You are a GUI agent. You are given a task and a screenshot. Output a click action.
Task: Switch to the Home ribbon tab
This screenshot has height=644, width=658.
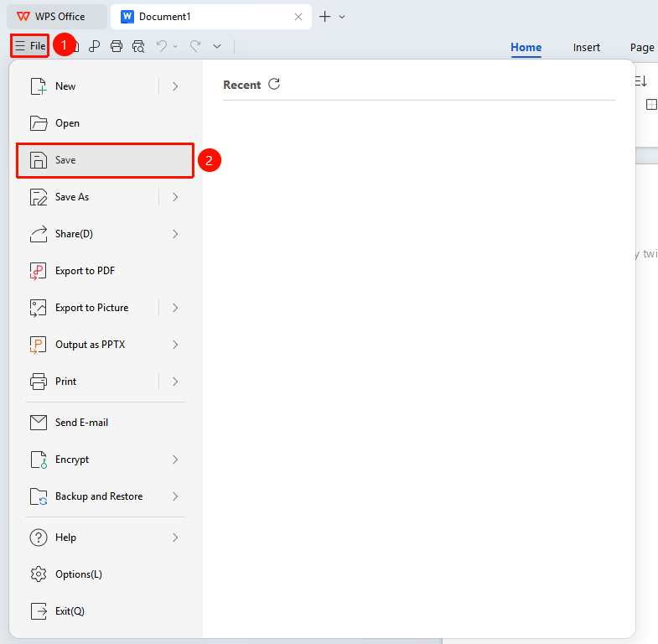[x=526, y=48]
